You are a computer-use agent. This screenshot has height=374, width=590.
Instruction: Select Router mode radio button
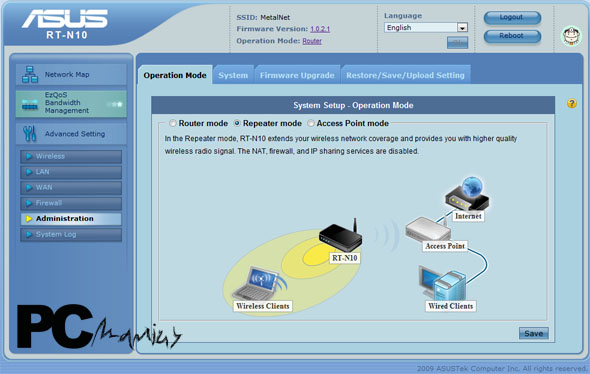(x=172, y=123)
